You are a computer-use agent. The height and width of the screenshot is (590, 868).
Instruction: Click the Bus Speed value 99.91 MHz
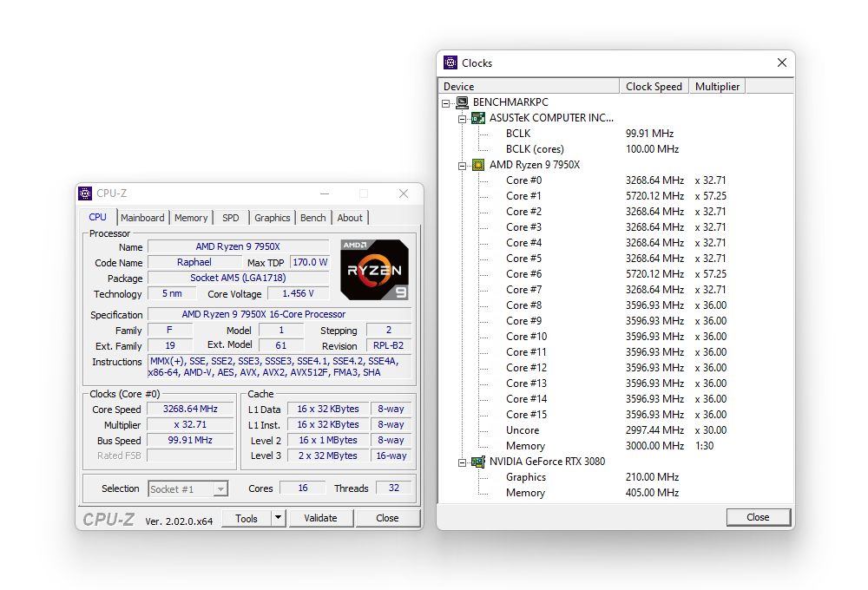click(190, 440)
